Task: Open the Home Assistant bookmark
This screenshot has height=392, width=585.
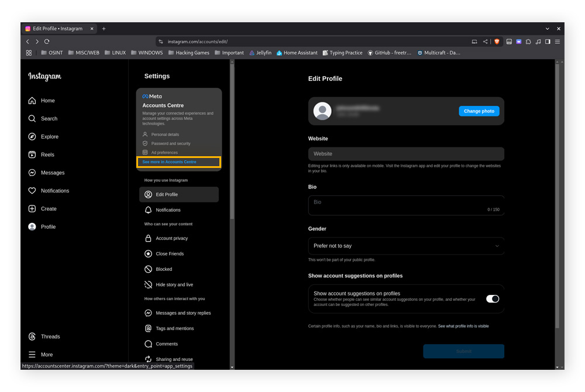Action: [x=297, y=53]
